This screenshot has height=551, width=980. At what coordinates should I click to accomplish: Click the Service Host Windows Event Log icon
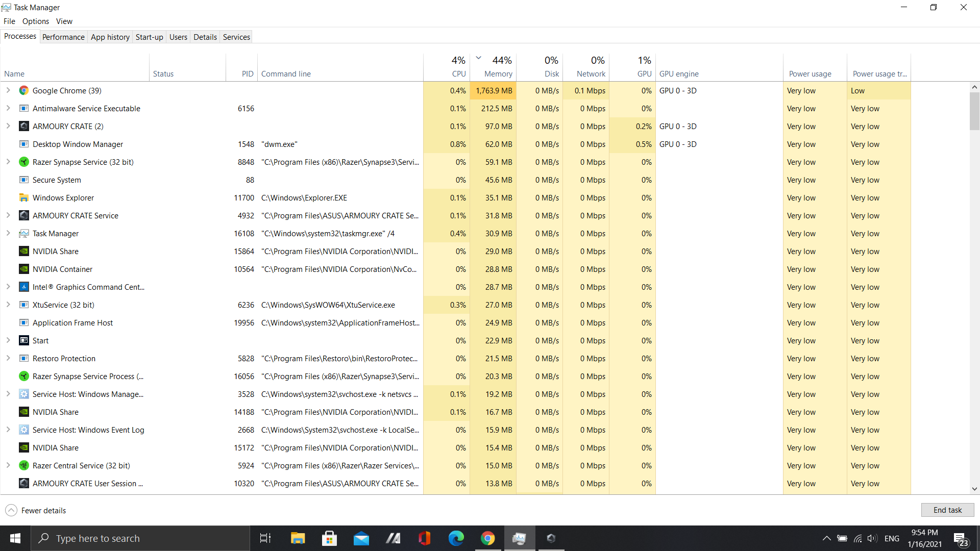coord(24,430)
